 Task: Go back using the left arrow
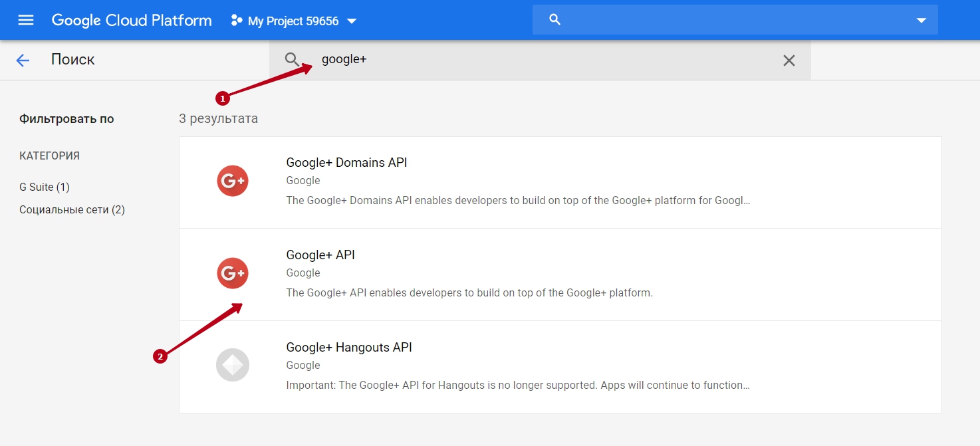coord(23,60)
